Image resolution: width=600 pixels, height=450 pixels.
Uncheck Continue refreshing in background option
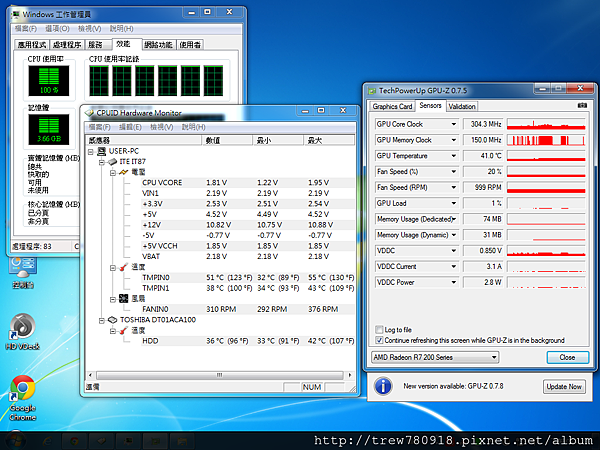[378, 340]
